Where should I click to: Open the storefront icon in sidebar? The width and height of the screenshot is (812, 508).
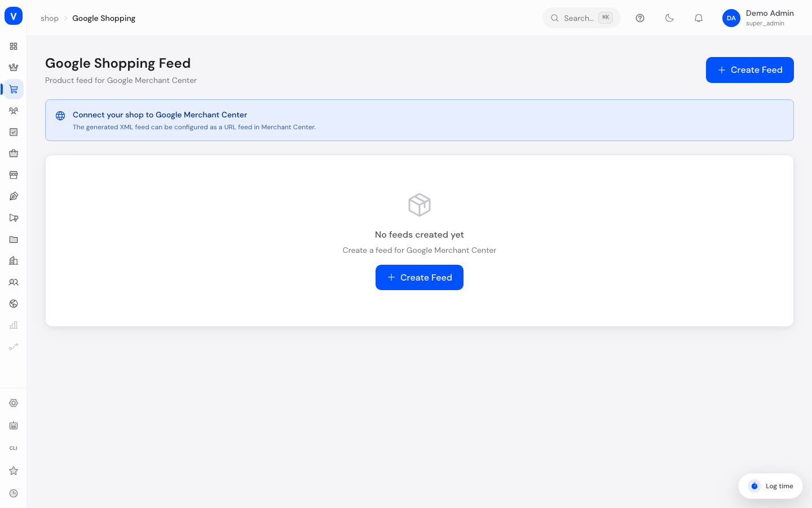tap(14, 175)
